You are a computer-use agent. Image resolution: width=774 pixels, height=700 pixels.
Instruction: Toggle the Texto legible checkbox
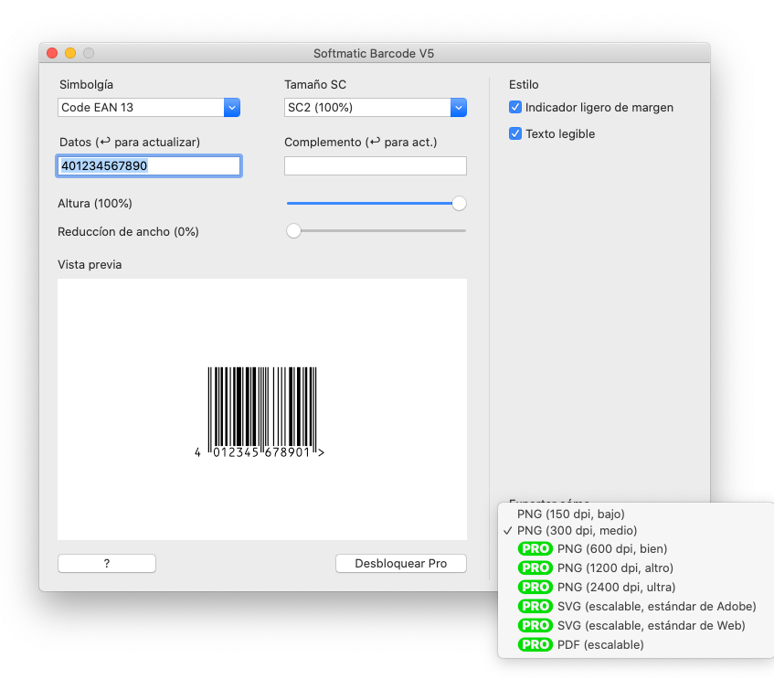(x=515, y=134)
